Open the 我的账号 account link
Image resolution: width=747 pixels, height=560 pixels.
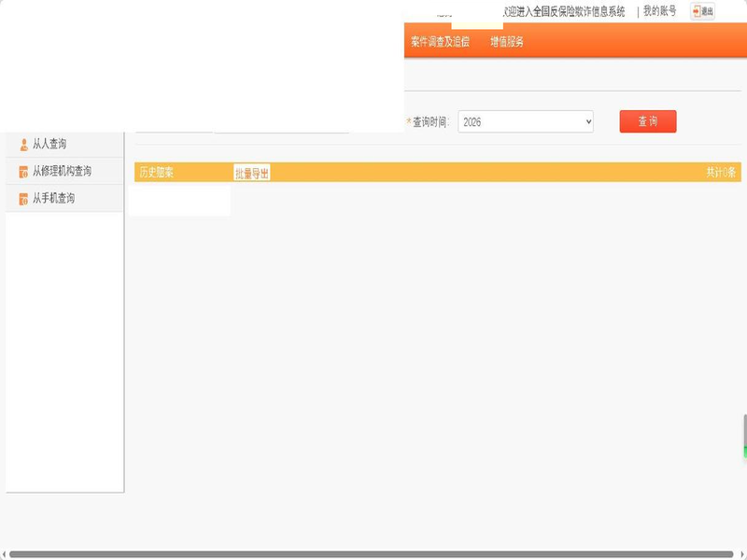click(x=659, y=11)
